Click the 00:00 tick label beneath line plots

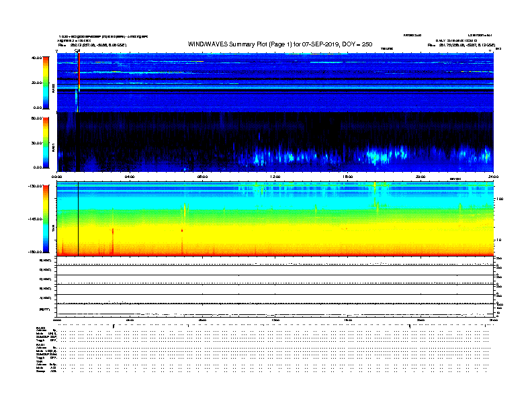point(57,320)
